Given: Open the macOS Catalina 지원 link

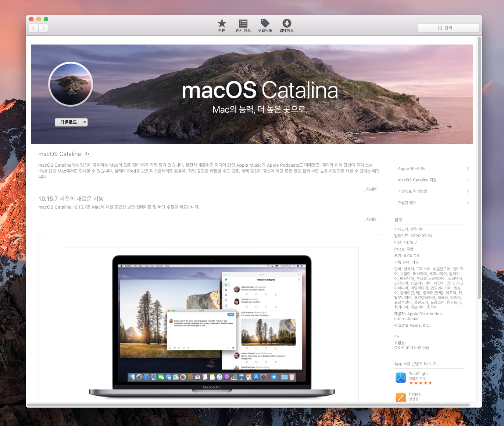Looking at the screenshot, I should coord(417,180).
